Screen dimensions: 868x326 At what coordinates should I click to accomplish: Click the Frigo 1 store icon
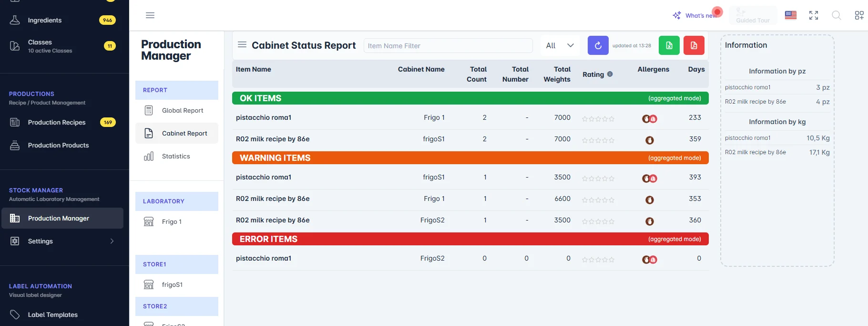click(x=149, y=221)
